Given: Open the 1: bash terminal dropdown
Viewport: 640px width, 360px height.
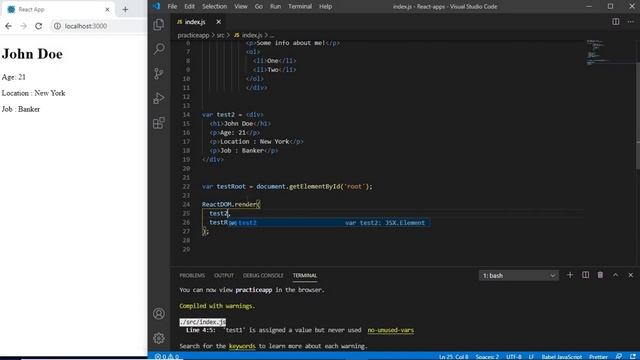Looking at the screenshot, I should (518, 276).
